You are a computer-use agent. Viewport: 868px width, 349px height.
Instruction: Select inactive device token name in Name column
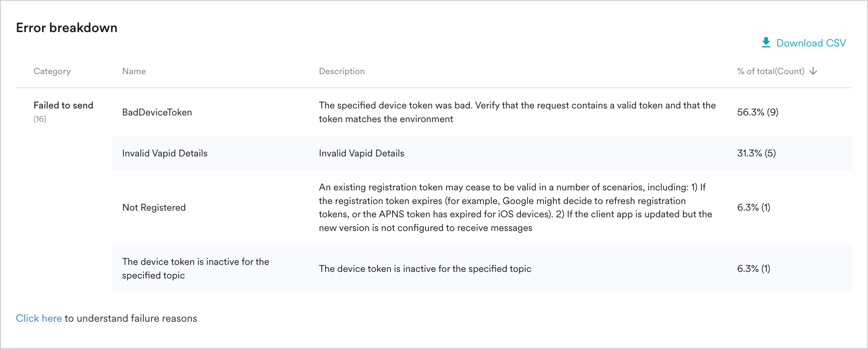(195, 269)
